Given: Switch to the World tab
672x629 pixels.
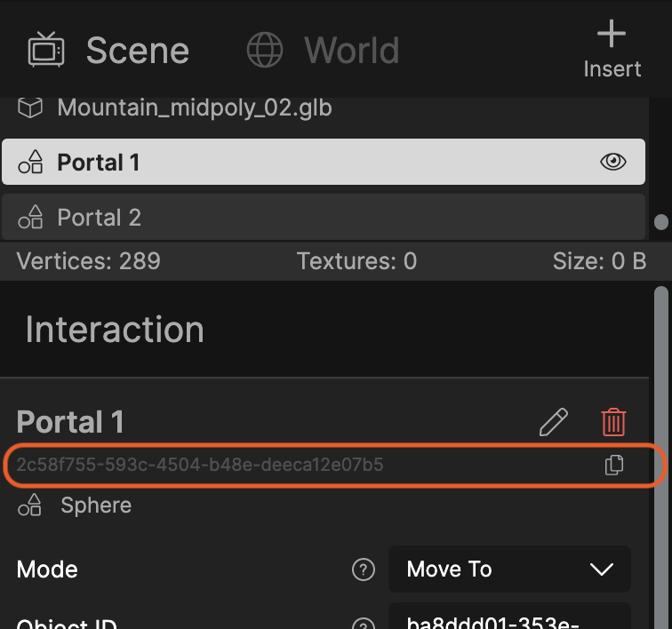Looking at the screenshot, I should (324, 50).
